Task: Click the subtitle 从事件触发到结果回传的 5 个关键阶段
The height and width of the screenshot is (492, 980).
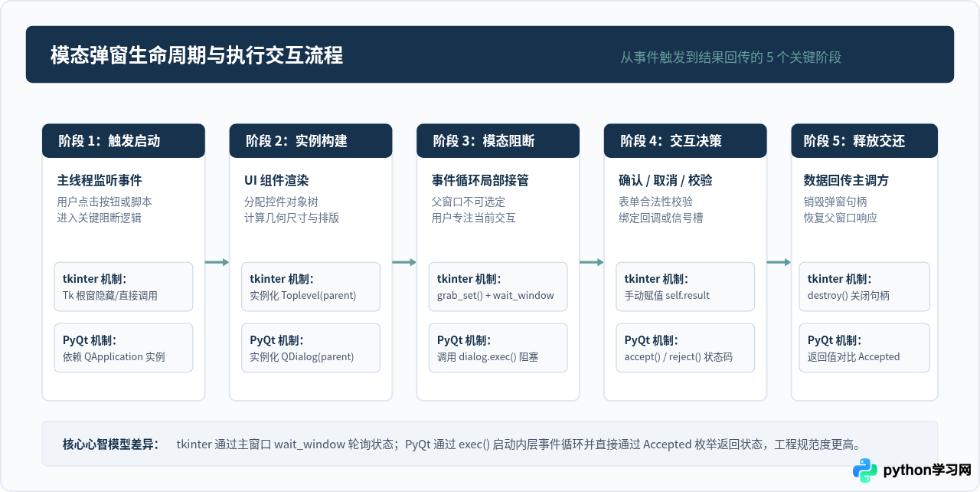Action: pos(730,57)
